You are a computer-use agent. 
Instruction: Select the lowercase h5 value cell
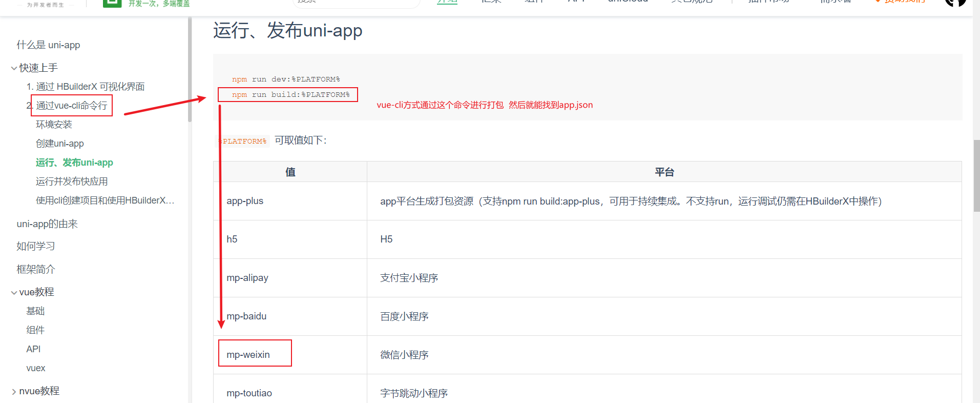290,239
